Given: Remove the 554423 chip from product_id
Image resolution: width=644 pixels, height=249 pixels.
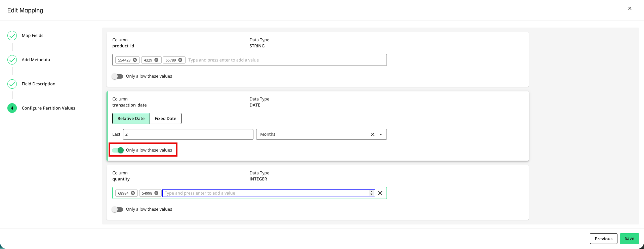Looking at the screenshot, I should (x=135, y=60).
